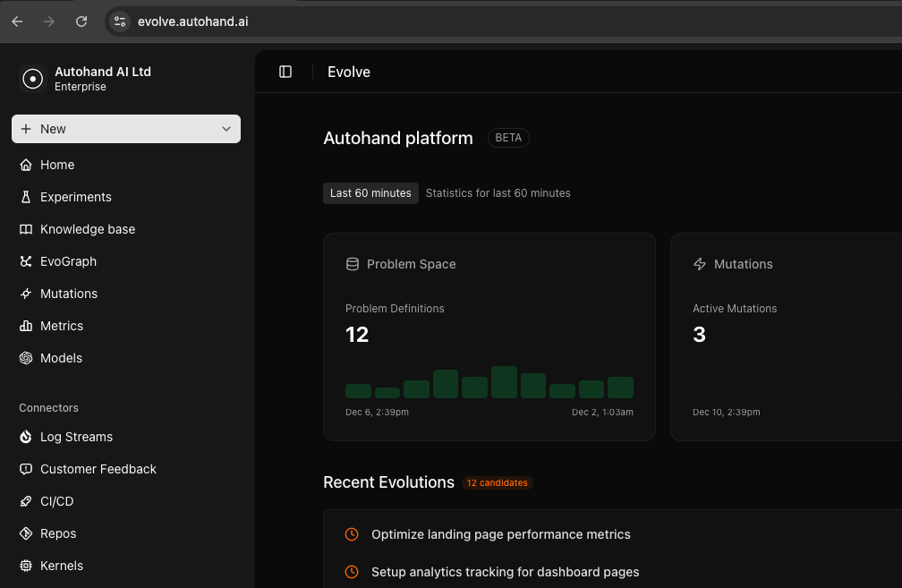Open the Knowledge base book icon
The image size is (902, 588).
tap(26, 229)
